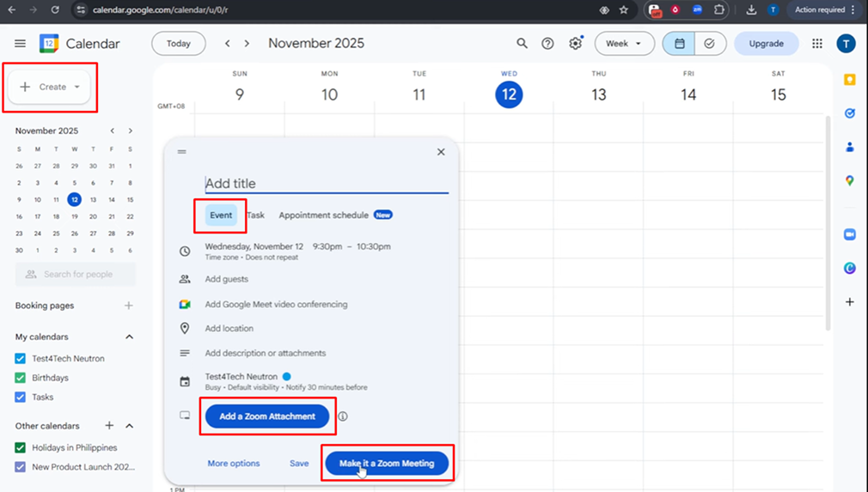Screen dimensions: 868x492
Task: Open the calendar search magnifier
Action: point(522,43)
